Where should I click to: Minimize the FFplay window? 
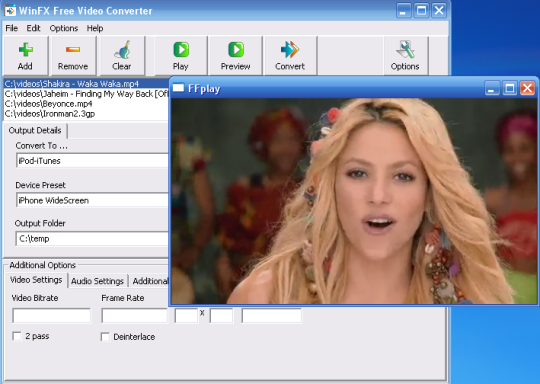click(492, 88)
